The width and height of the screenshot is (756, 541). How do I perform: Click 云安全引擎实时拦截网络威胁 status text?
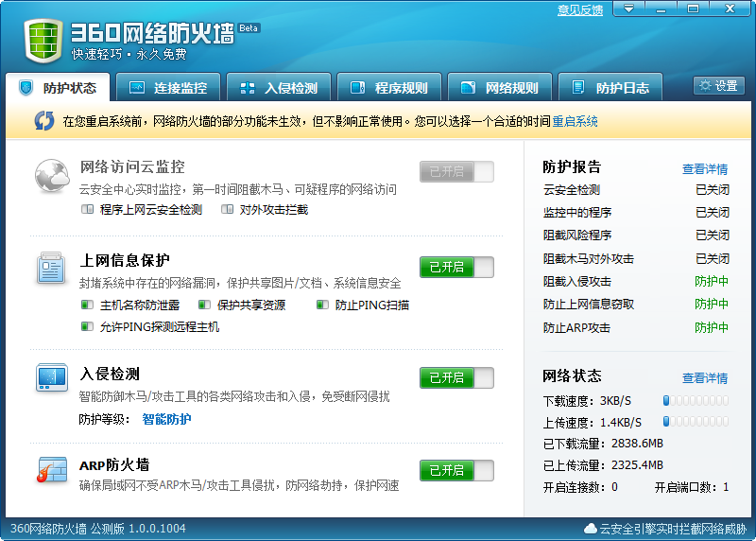coord(673,529)
